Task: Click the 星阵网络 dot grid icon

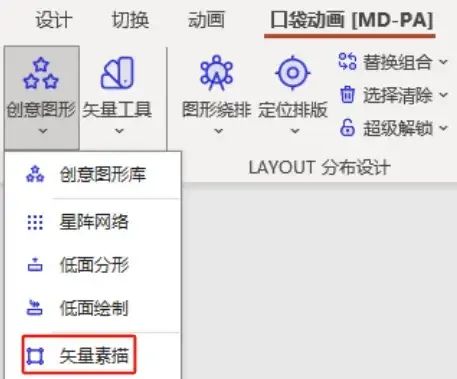Action: coord(35,222)
